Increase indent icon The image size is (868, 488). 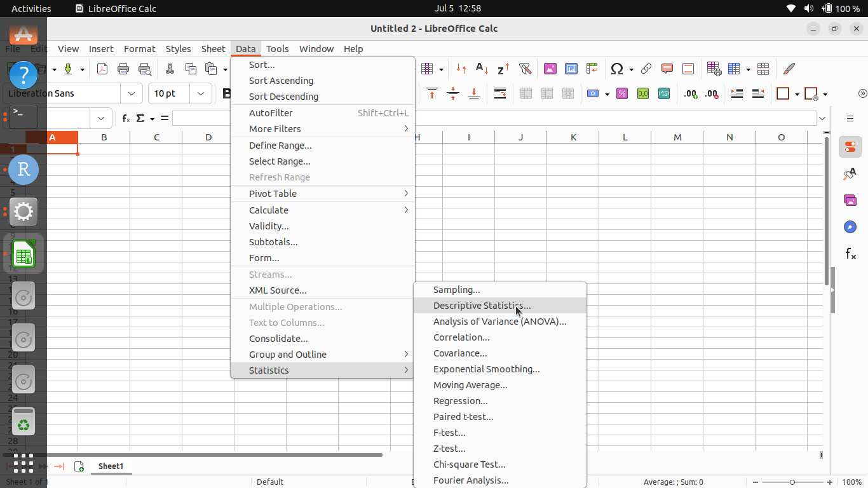pyautogui.click(x=737, y=93)
